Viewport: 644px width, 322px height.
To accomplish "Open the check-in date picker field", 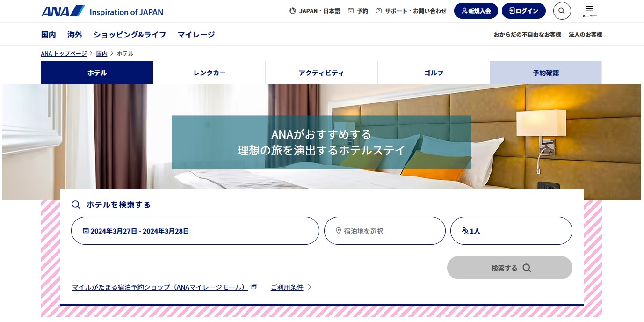I will [195, 230].
